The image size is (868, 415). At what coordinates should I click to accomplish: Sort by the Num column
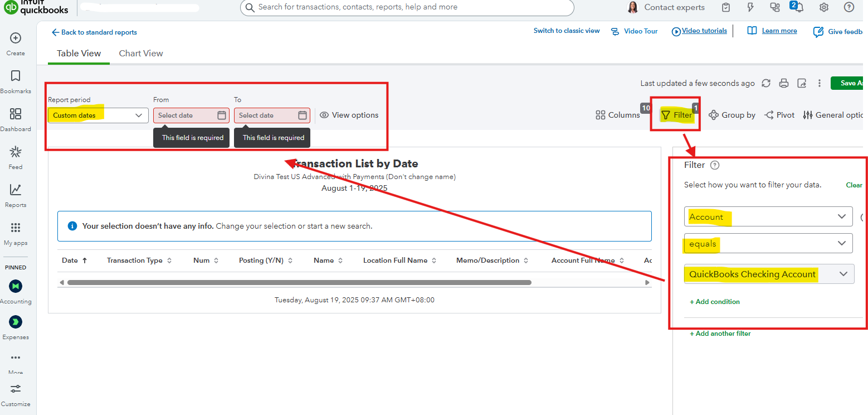pyautogui.click(x=206, y=260)
